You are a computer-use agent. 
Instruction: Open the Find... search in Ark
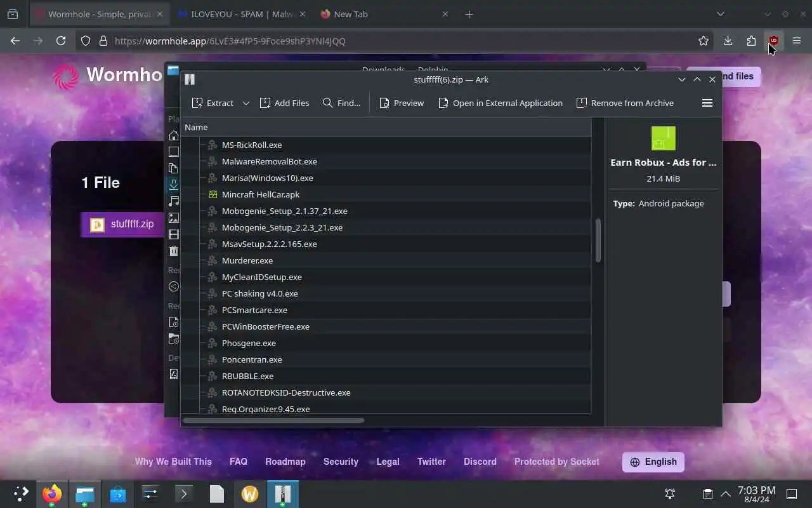click(341, 103)
